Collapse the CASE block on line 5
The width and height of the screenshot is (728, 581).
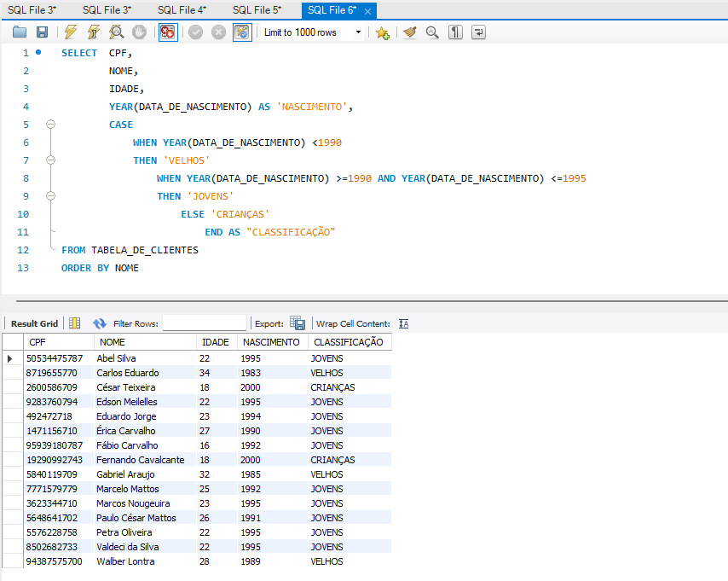(x=50, y=124)
